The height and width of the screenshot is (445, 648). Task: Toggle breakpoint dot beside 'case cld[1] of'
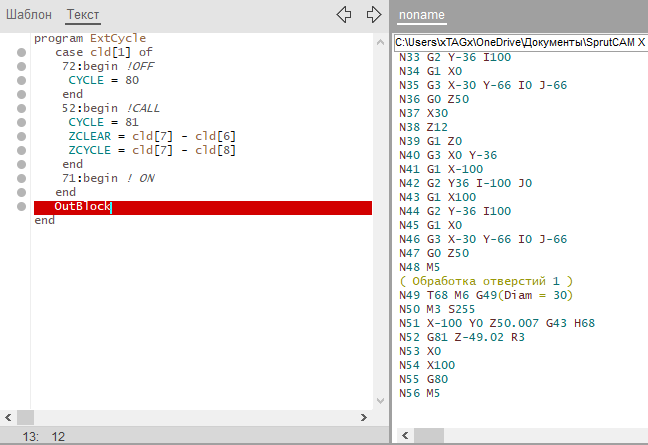pyautogui.click(x=21, y=52)
